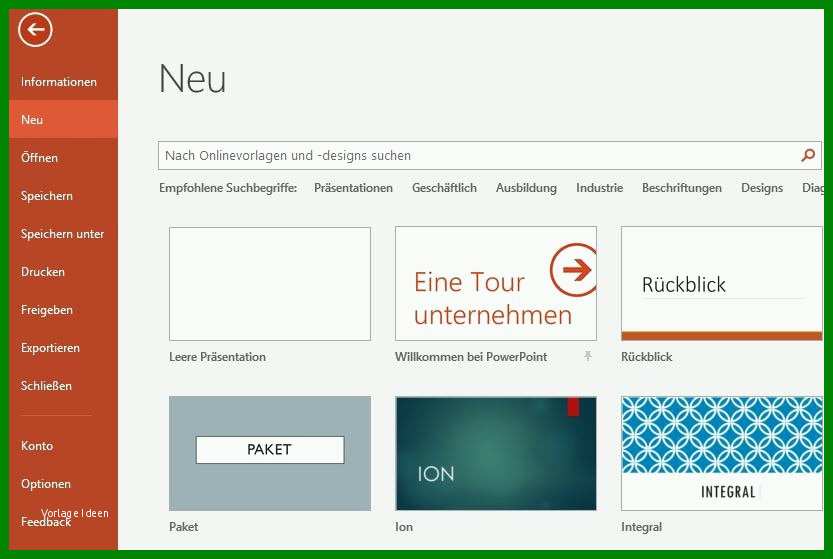Click the Integral caption text

[641, 527]
